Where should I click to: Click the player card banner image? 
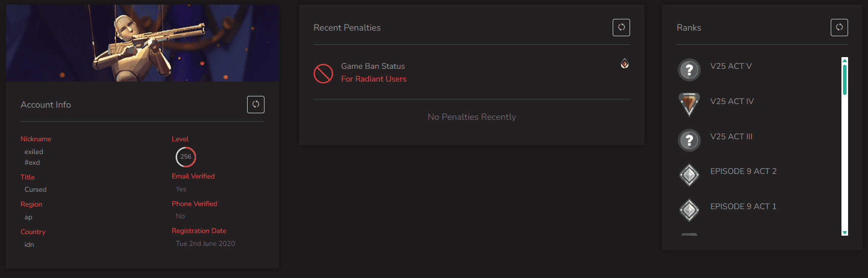[142, 43]
